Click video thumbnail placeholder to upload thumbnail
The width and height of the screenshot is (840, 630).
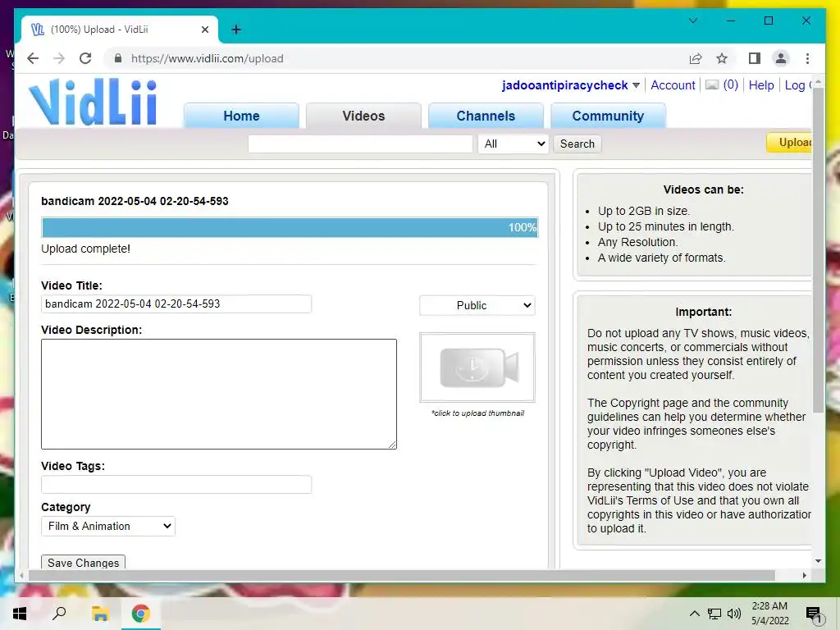tap(477, 367)
